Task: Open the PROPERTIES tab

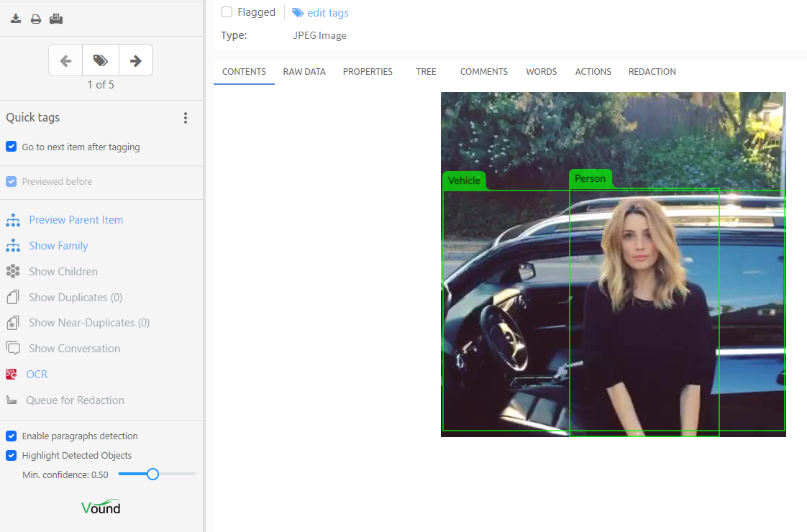Action: point(368,72)
